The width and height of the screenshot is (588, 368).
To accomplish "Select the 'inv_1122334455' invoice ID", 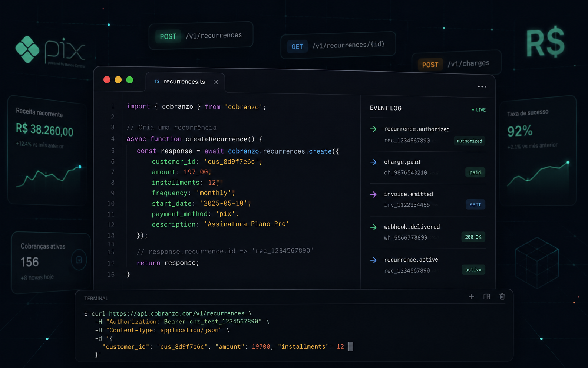I will [x=407, y=205].
